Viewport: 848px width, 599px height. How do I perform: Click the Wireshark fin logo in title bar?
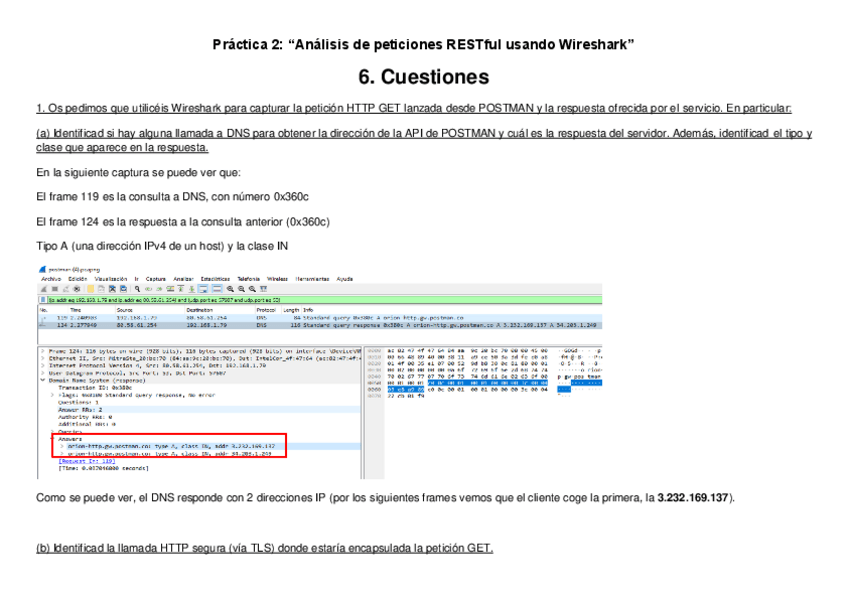pyautogui.click(x=42, y=269)
